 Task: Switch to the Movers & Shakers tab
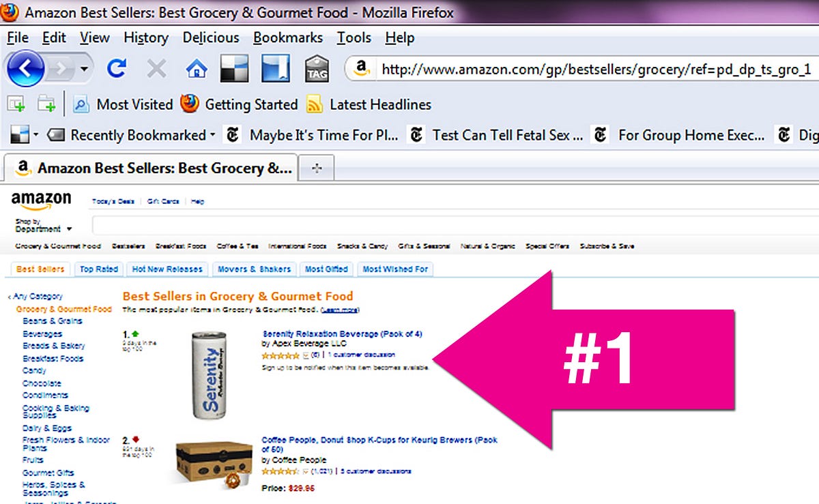pos(254,269)
